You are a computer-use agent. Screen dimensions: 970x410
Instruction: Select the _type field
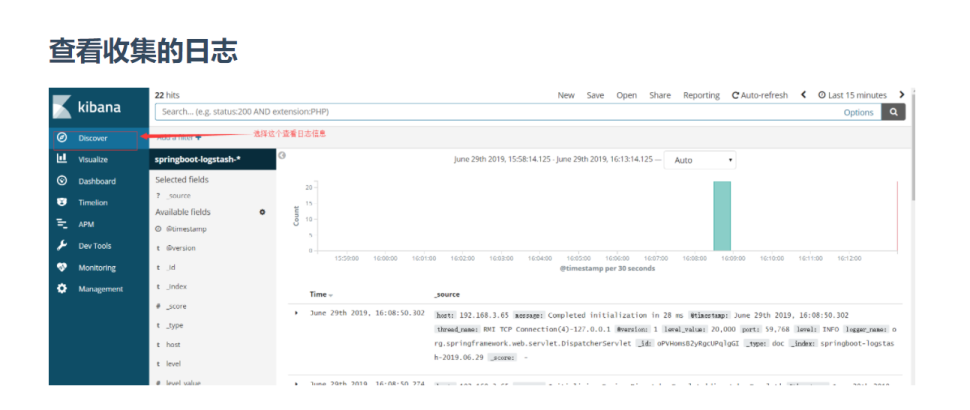tap(174, 325)
